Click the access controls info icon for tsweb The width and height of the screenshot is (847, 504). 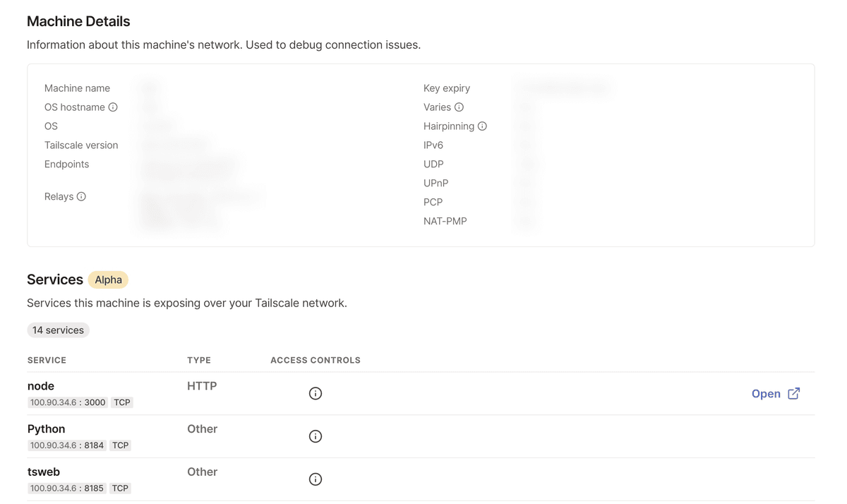pyautogui.click(x=315, y=479)
